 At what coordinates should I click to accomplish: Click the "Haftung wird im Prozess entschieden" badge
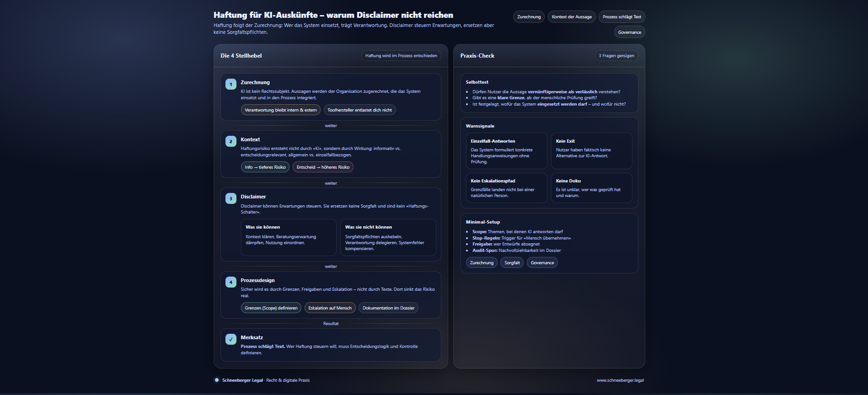401,56
